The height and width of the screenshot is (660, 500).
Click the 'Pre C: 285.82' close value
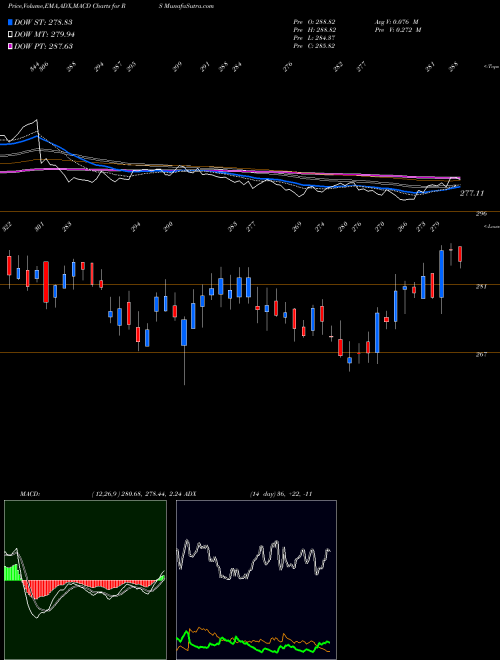click(x=314, y=46)
